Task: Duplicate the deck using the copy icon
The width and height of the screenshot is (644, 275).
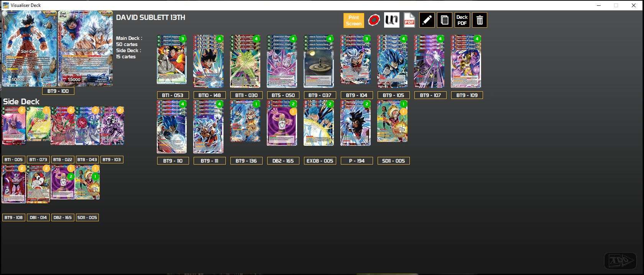Action: tap(444, 20)
